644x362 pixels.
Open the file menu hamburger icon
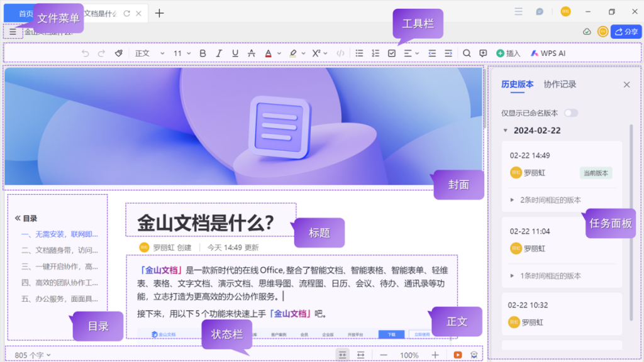(x=13, y=31)
